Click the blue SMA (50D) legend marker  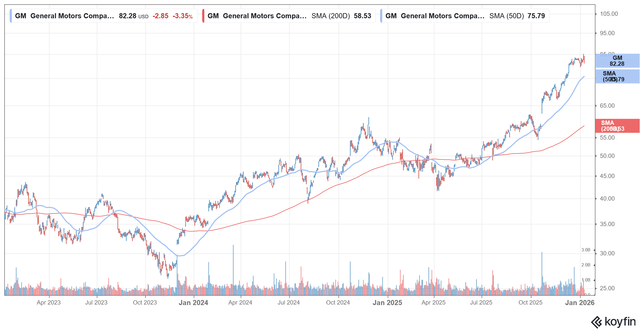tap(381, 16)
